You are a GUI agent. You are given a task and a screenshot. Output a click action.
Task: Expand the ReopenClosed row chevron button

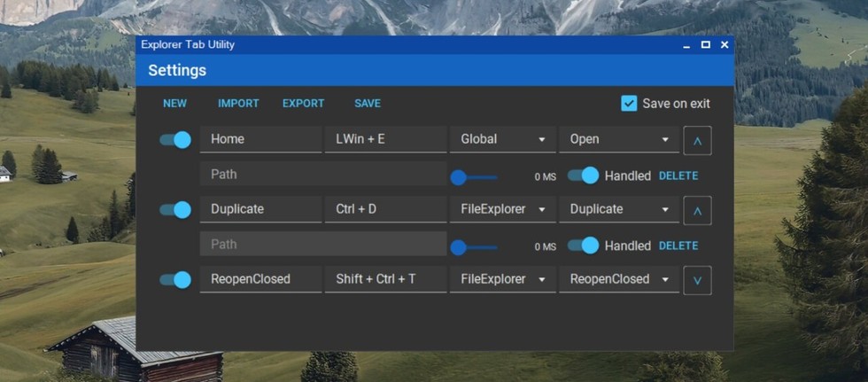[697, 281]
